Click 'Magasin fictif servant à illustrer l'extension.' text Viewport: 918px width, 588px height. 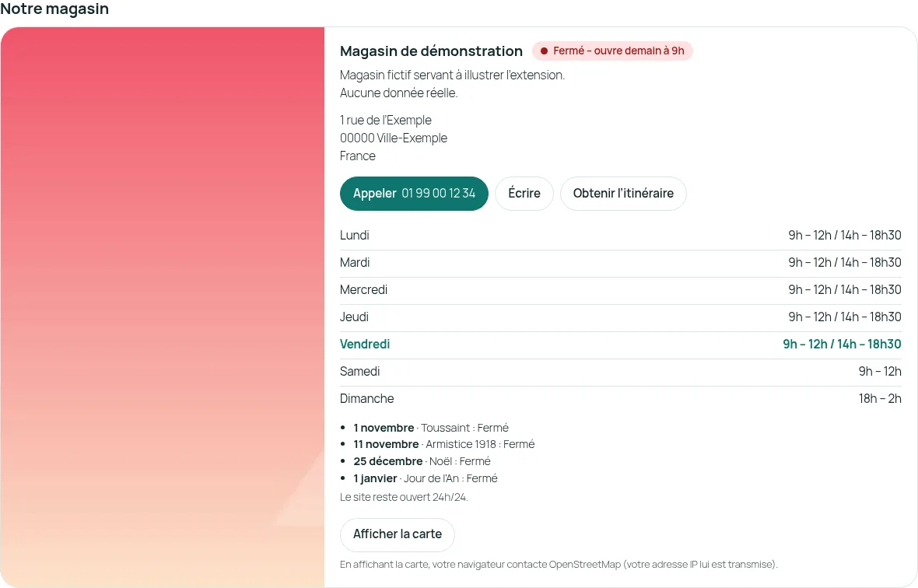pos(452,75)
